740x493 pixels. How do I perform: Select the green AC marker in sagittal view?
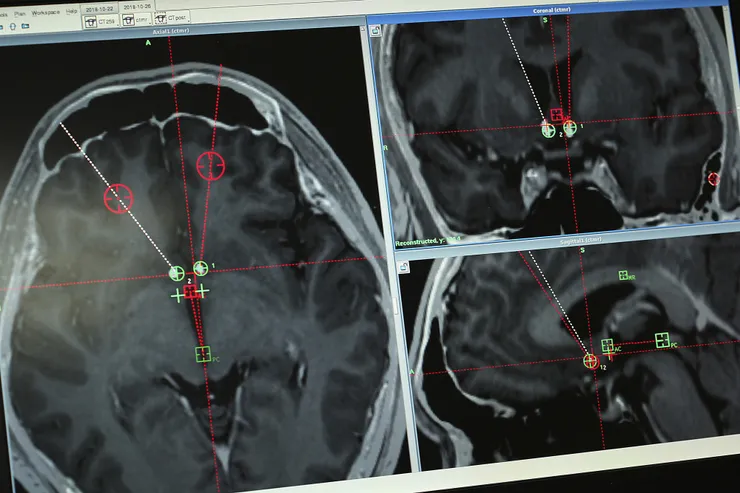point(607,345)
